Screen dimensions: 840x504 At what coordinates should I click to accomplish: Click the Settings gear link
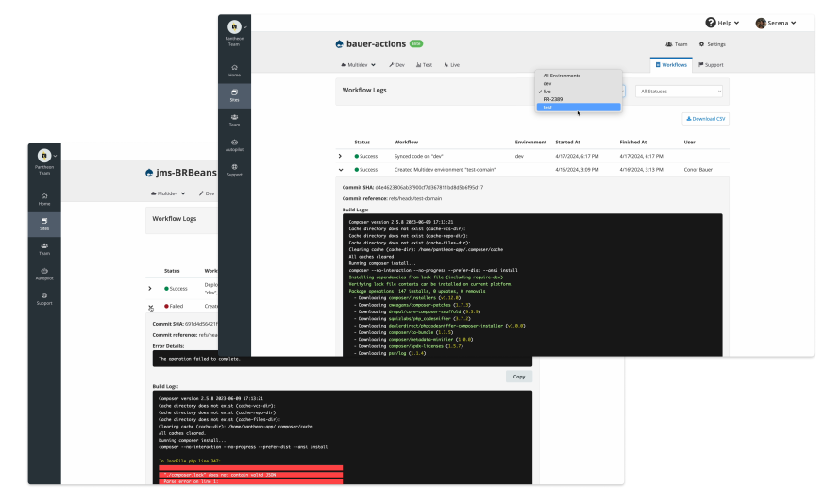712,44
